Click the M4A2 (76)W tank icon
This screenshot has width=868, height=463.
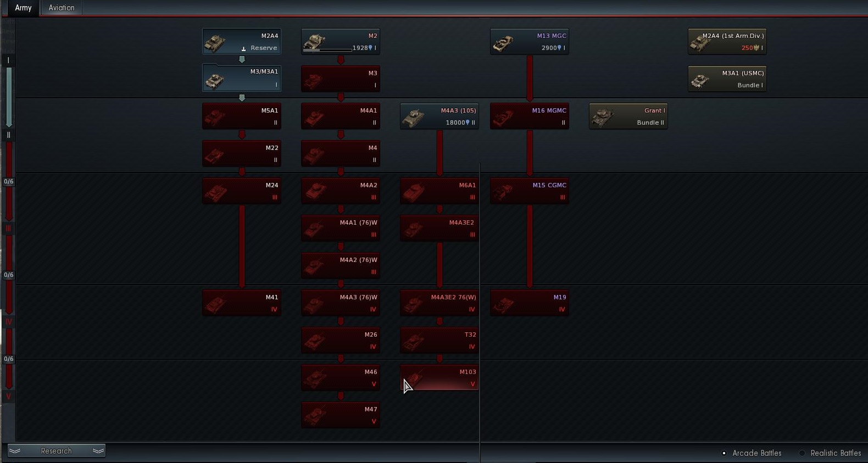click(314, 267)
